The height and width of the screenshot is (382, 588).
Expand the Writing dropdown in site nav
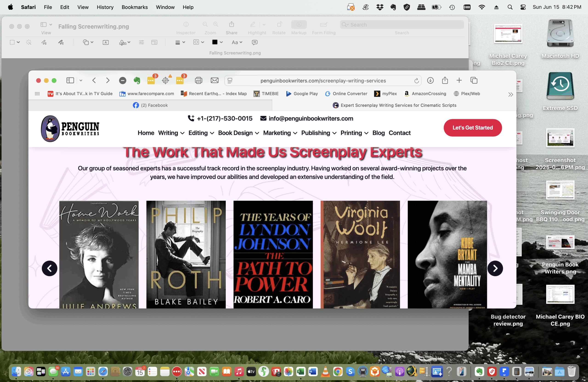point(171,133)
